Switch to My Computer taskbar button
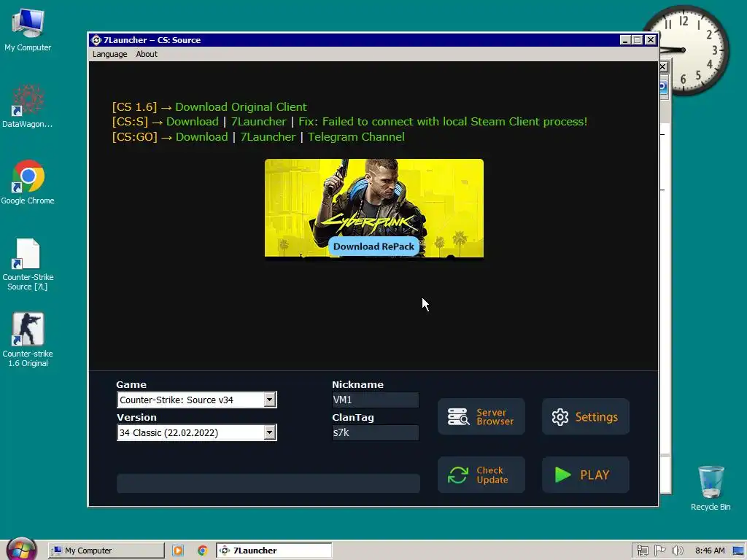This screenshot has width=747, height=560. [x=107, y=551]
